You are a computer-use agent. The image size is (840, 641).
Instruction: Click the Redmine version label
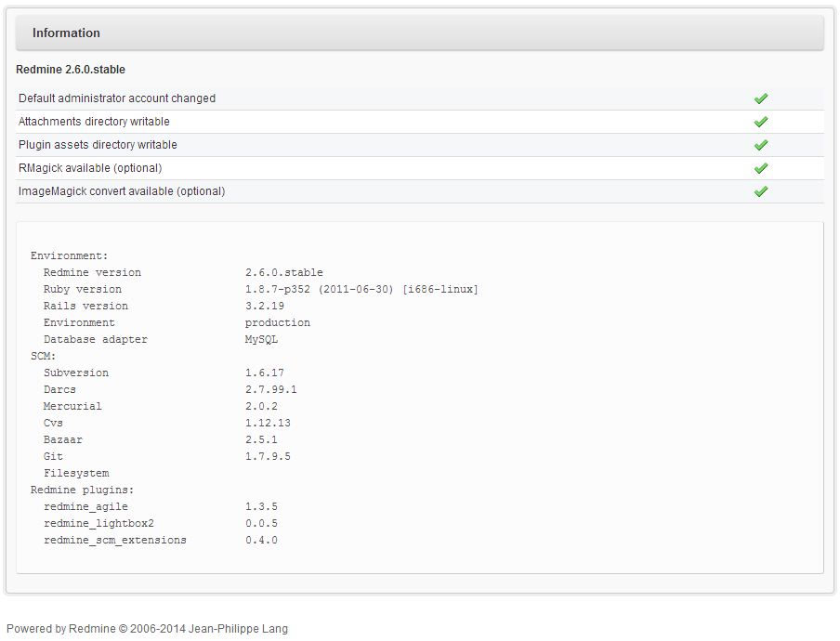tap(92, 272)
